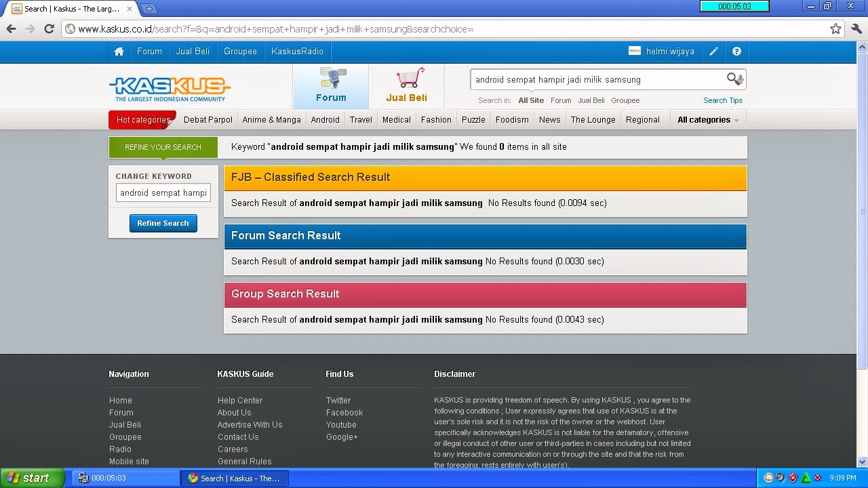Image resolution: width=868 pixels, height=488 pixels.
Task: Bookmark page with star icon
Action: point(835,29)
